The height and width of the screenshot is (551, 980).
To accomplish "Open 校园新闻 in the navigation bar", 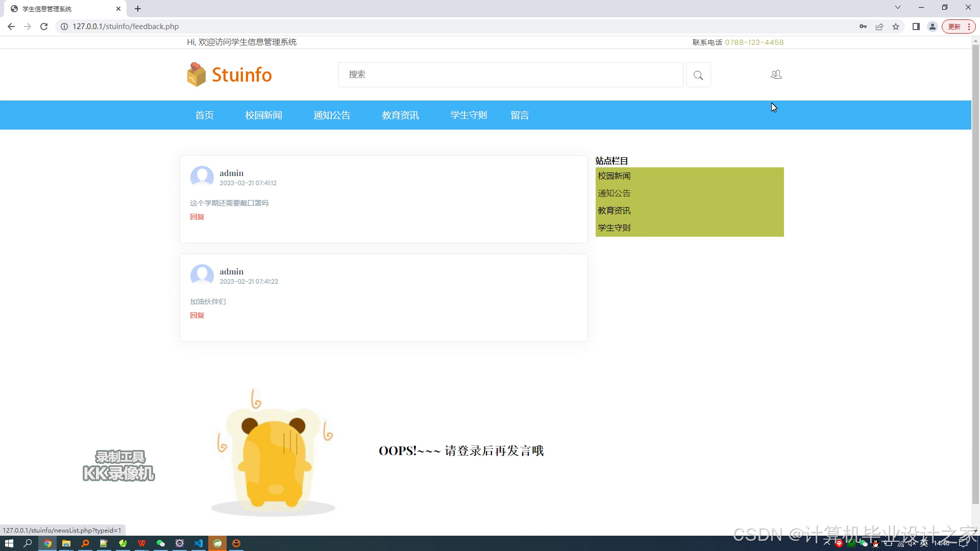I will [x=263, y=115].
